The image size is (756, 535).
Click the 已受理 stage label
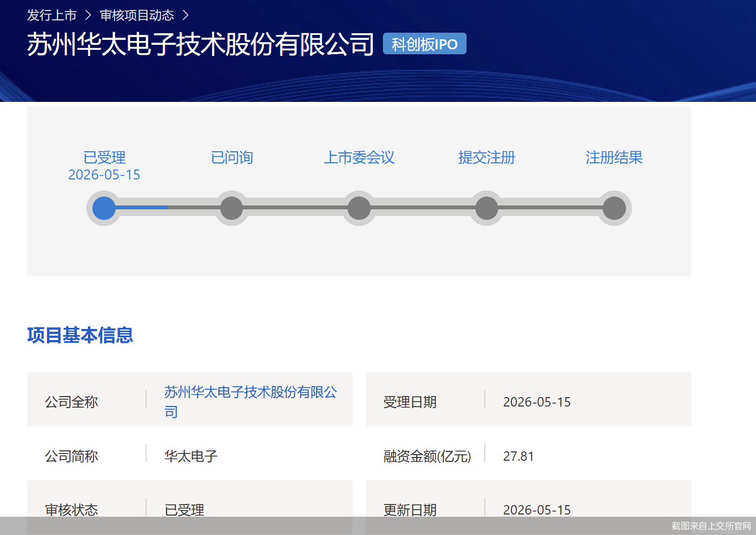point(105,157)
